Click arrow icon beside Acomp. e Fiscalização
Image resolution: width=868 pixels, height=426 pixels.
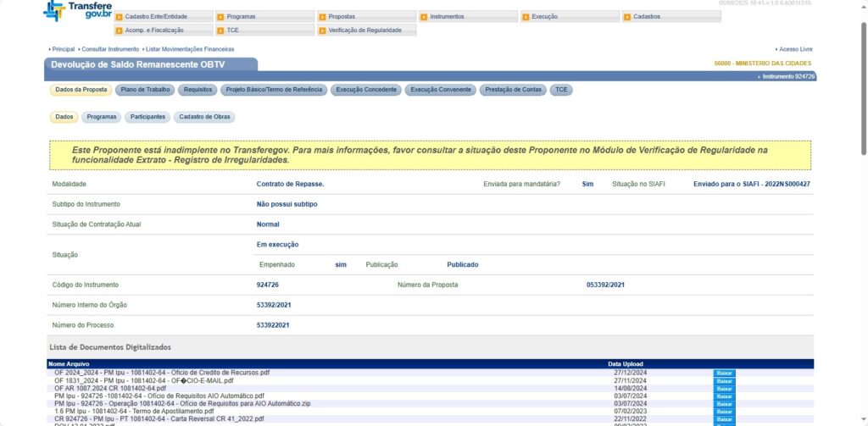coord(120,30)
